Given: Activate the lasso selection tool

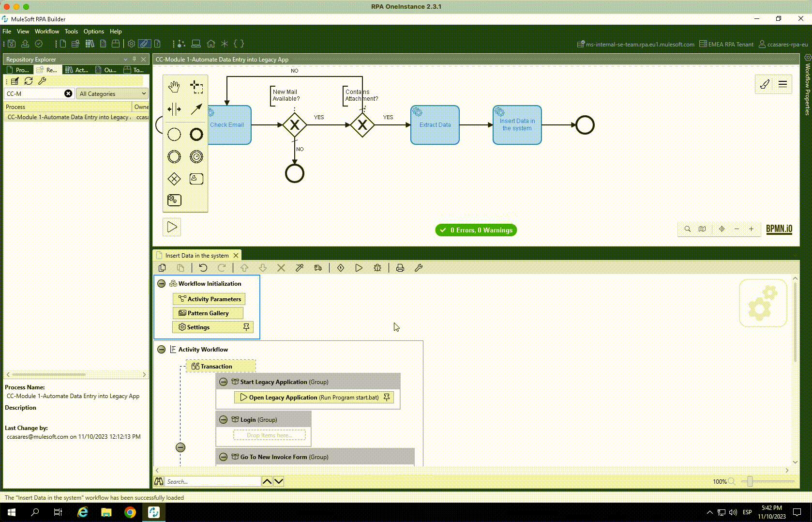Looking at the screenshot, I should pos(196,87).
